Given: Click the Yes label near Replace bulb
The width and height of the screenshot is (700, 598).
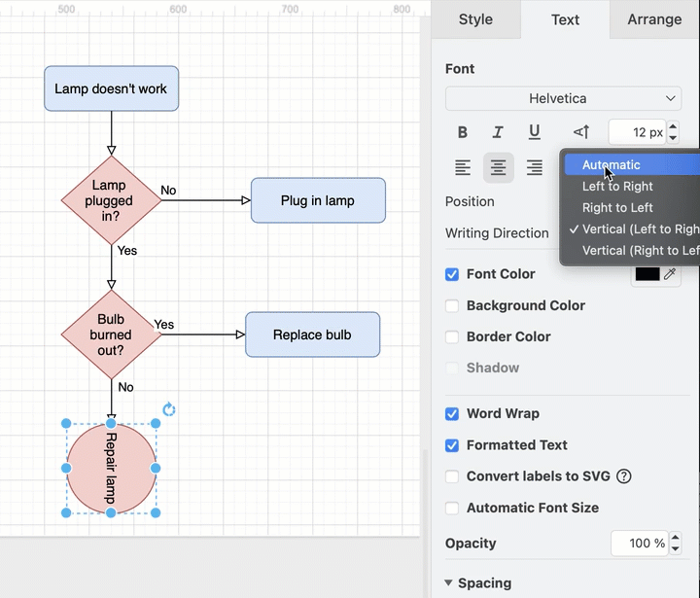Looking at the screenshot, I should 164,325.
